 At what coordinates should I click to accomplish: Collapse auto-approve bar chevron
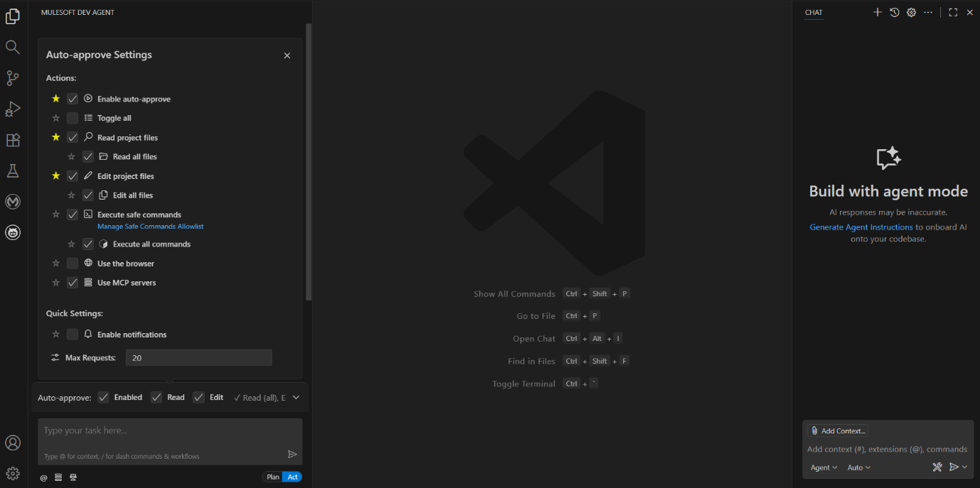point(296,397)
